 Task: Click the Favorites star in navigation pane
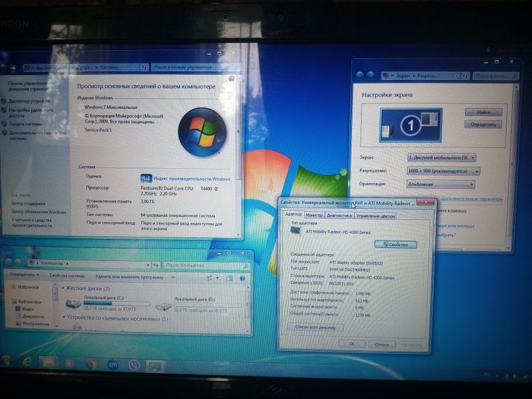click(14, 287)
